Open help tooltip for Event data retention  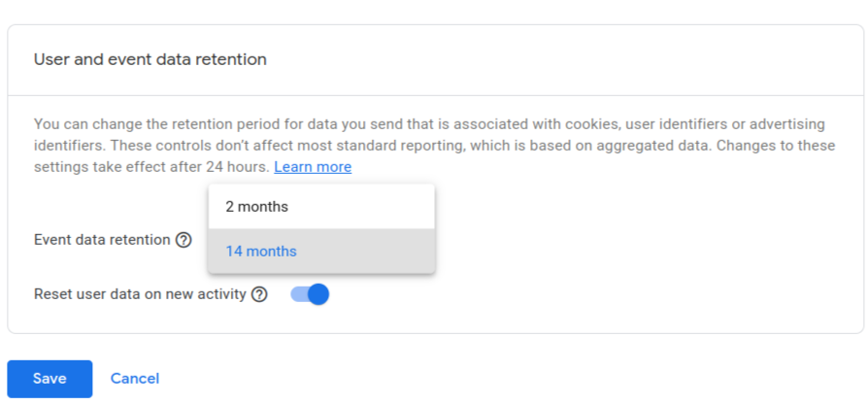tap(184, 240)
